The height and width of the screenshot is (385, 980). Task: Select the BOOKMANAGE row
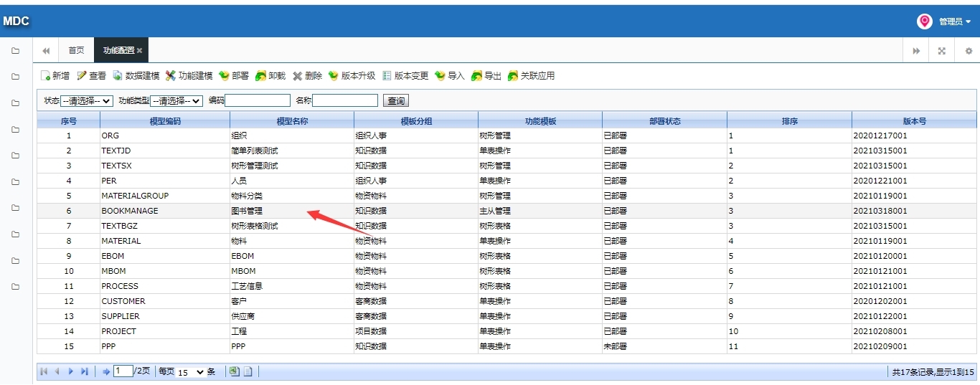coord(507,211)
